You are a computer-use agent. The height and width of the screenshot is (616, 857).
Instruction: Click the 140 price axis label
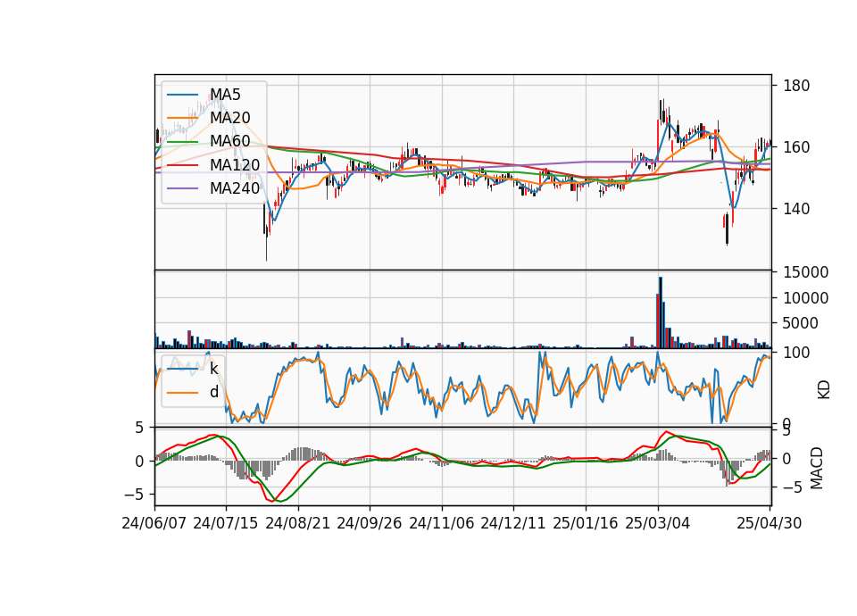pos(796,209)
